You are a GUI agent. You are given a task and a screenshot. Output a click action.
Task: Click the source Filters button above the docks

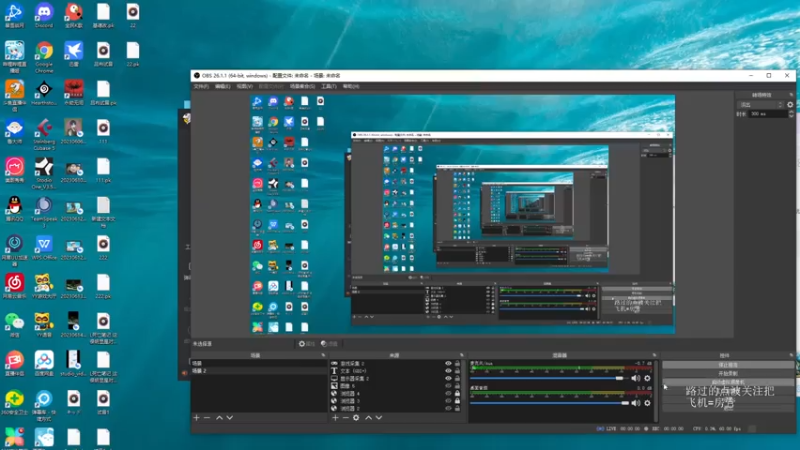(329, 344)
